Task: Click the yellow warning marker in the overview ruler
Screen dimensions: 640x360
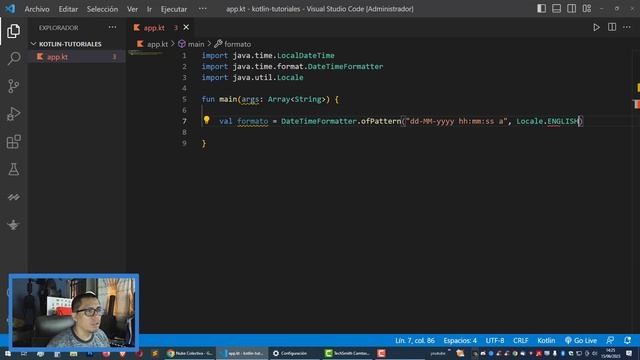Action: click(x=638, y=87)
